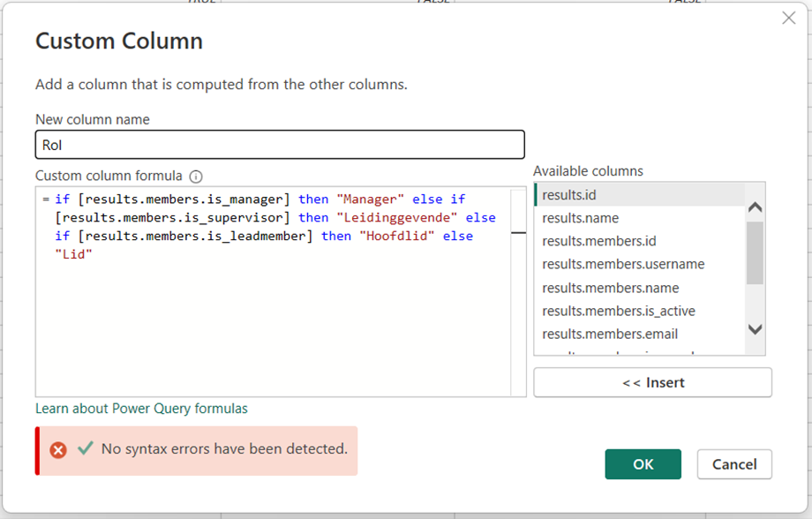Confirm the custom column with OK
The height and width of the screenshot is (519, 812).
[x=643, y=464]
